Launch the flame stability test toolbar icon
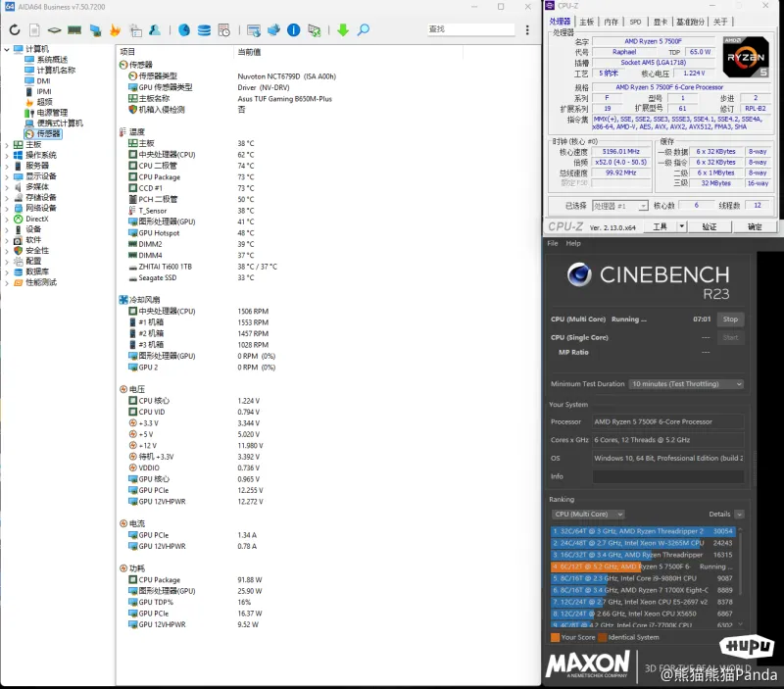The image size is (784, 689). click(115, 30)
